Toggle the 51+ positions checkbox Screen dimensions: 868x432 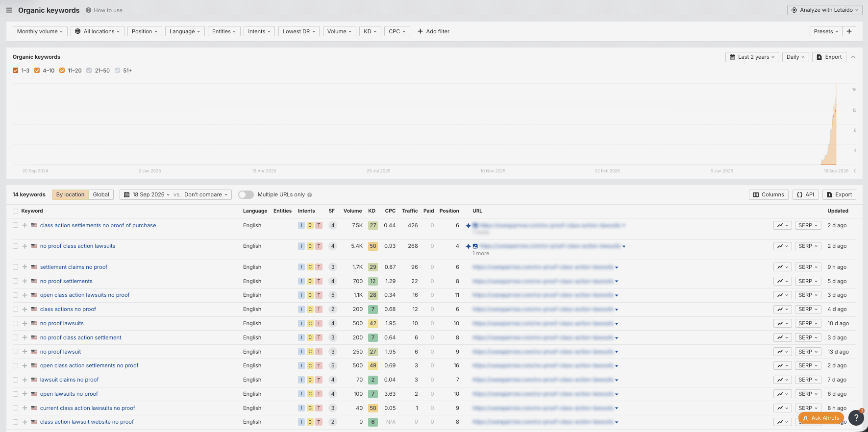pos(117,71)
